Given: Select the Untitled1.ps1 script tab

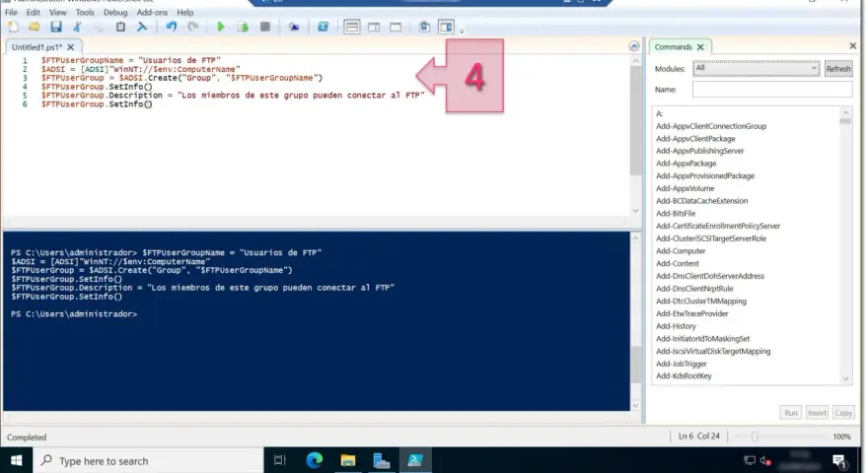Looking at the screenshot, I should pos(36,47).
